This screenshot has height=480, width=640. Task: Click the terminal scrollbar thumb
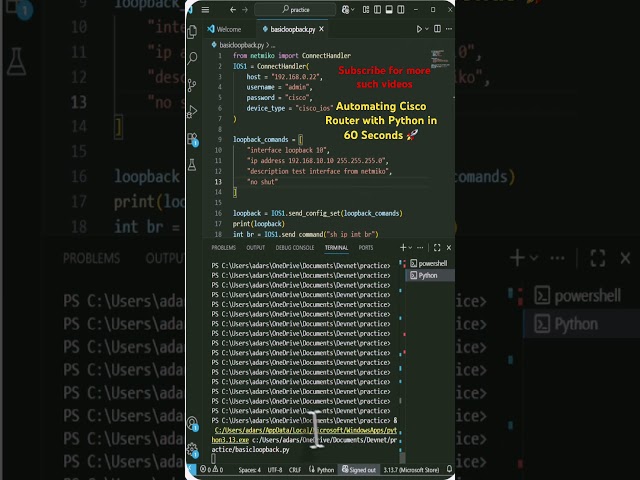402,458
